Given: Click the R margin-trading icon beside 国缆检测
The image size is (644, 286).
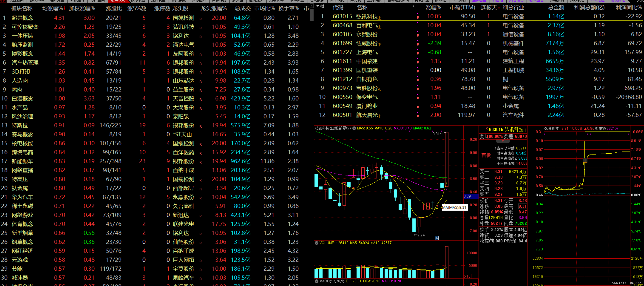Looking at the screenshot, I should pos(200,19).
